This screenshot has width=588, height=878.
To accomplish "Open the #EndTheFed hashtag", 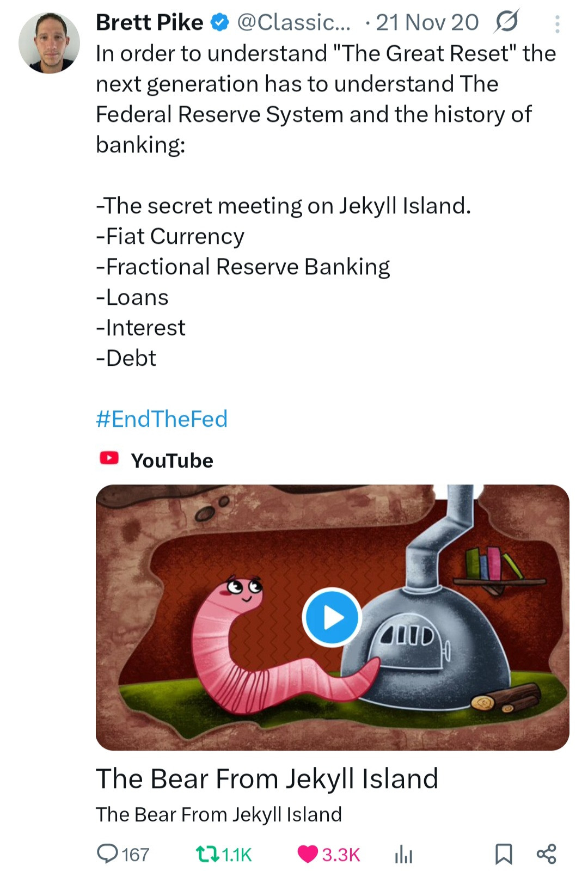I will click(x=162, y=419).
